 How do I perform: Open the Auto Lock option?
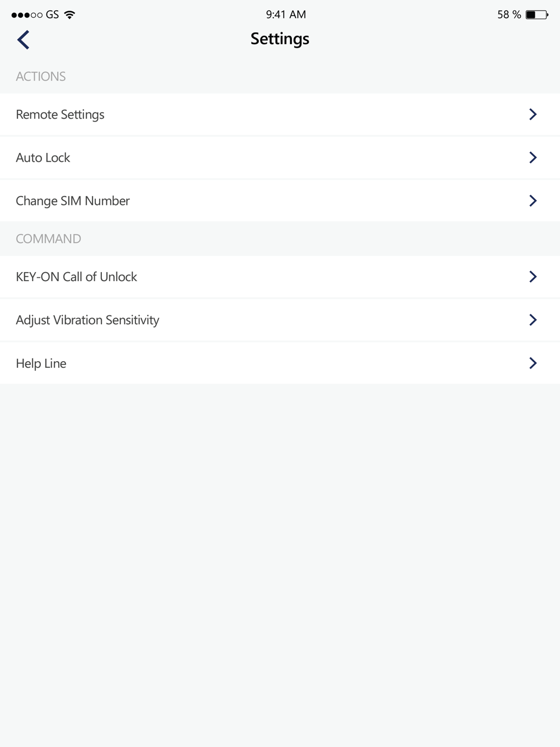pyautogui.click(x=43, y=157)
